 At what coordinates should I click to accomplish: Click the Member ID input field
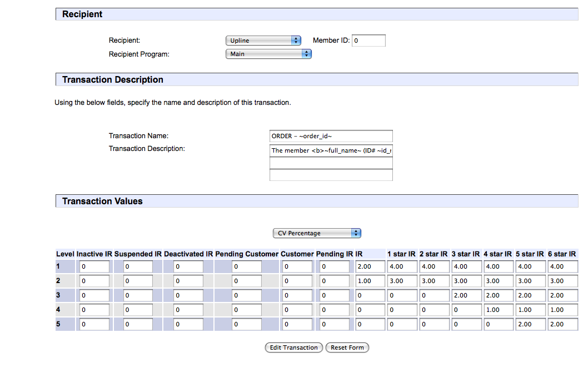(368, 41)
